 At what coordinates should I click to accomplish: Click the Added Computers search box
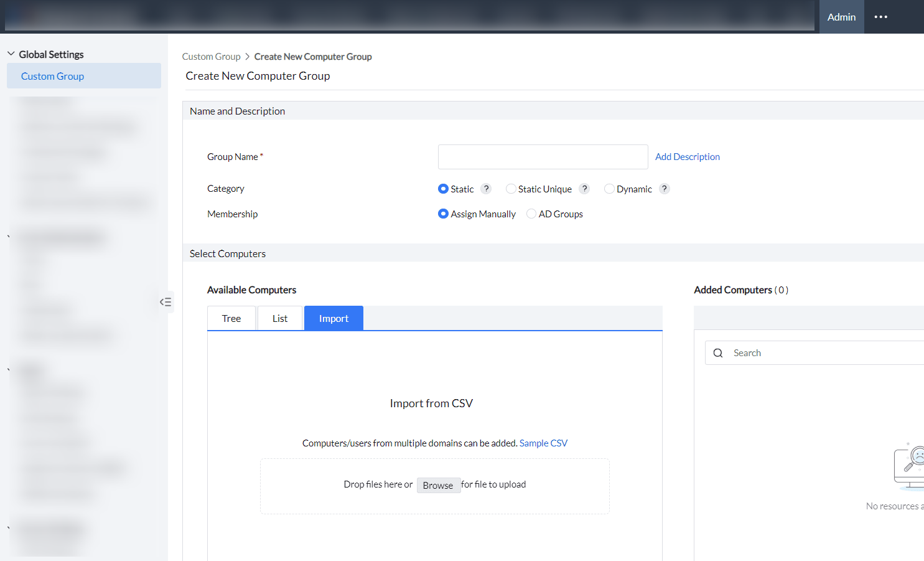point(778,352)
